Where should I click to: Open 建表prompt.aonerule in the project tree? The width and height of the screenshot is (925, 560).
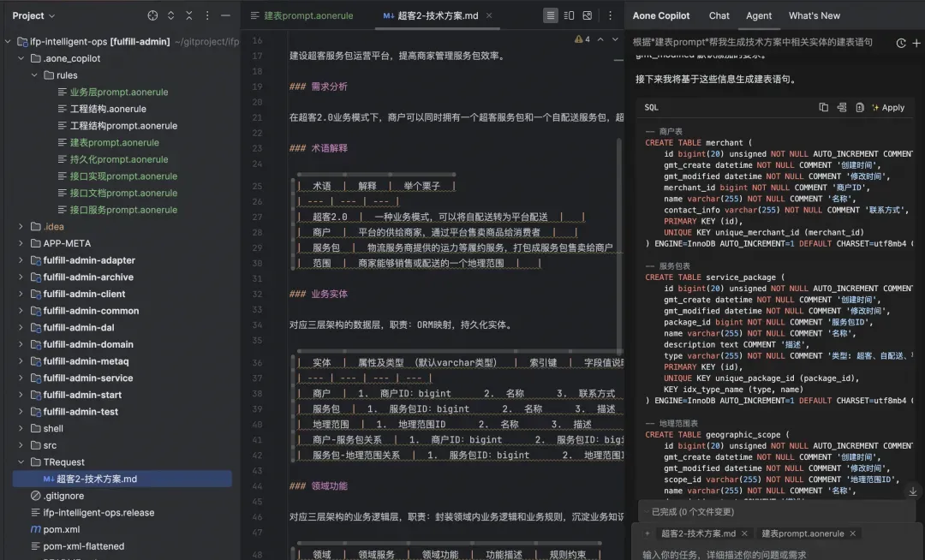115,143
